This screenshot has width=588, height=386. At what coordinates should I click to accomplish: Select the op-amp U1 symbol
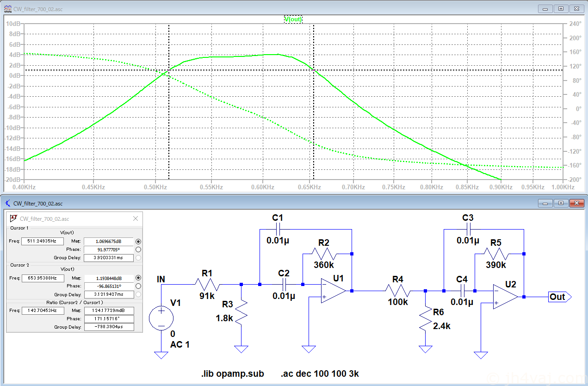[x=334, y=291]
